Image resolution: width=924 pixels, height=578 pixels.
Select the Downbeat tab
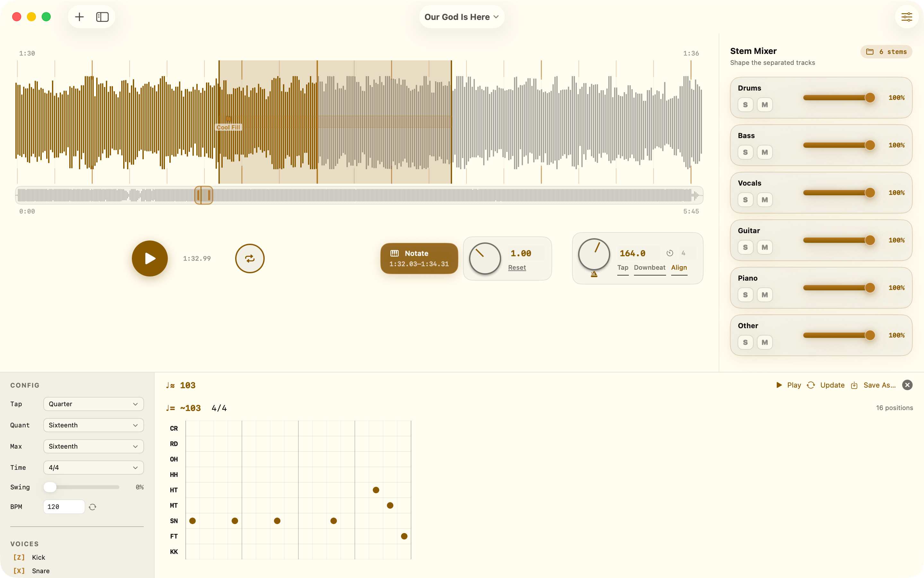point(649,267)
